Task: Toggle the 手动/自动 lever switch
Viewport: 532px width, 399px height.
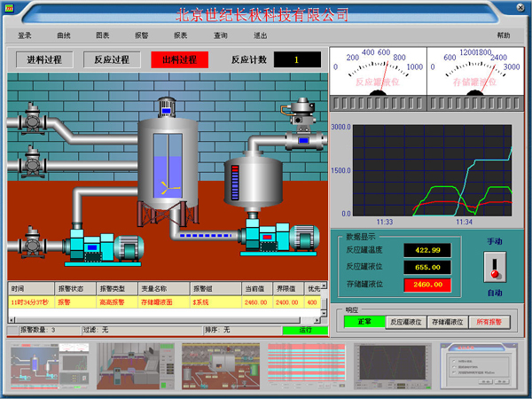Action: [x=495, y=266]
